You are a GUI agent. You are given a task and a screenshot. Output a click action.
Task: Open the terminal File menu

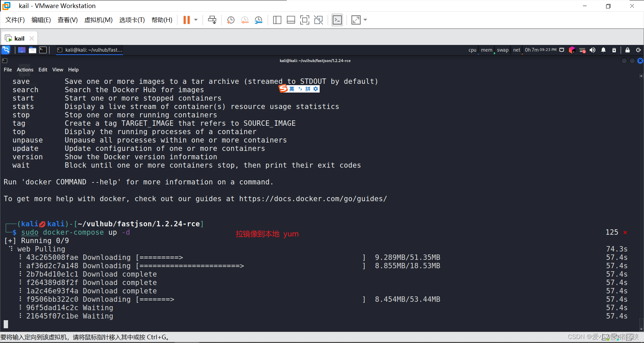pos(8,70)
